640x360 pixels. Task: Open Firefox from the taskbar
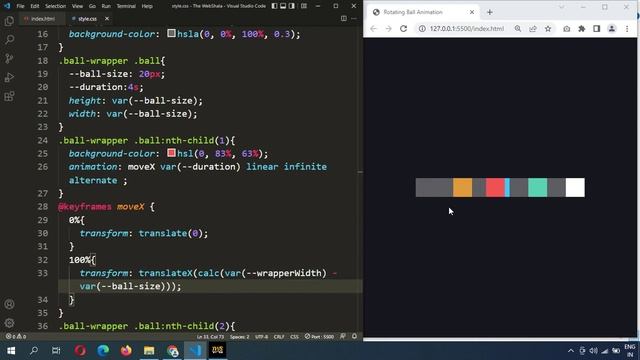(126, 350)
